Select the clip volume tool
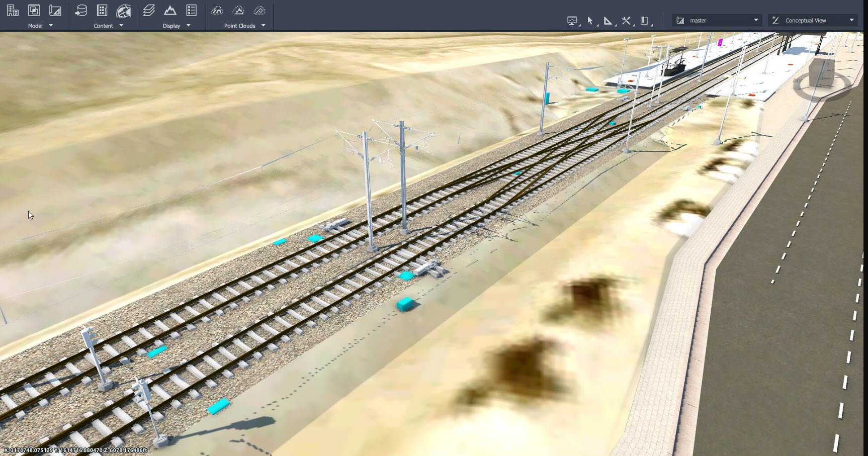868x456 pixels. tap(644, 20)
